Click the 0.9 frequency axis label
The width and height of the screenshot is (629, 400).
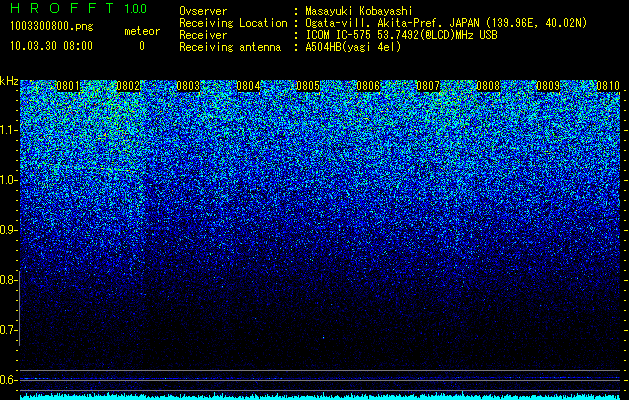click(x=7, y=230)
